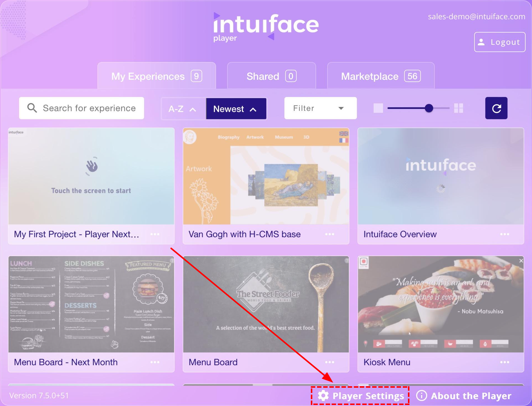Switch to the Shared tab

(271, 76)
